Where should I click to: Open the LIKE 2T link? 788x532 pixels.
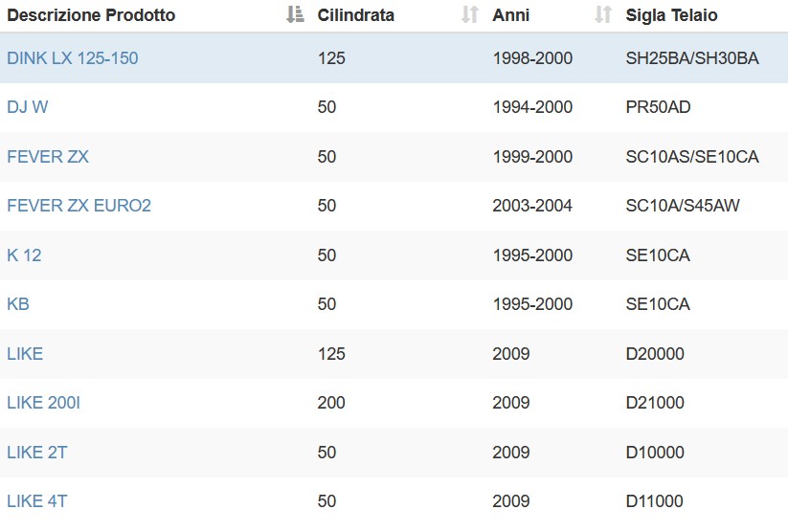pyautogui.click(x=37, y=453)
